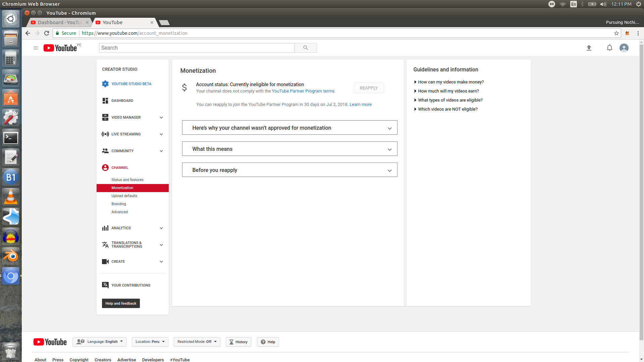This screenshot has height=362, width=644.
Task: Open the upload video icon
Action: [589, 48]
